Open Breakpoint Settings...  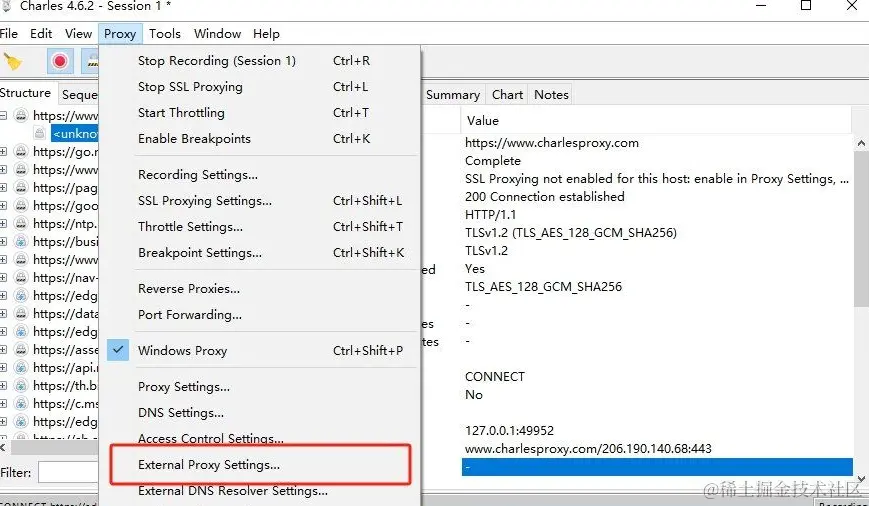click(261, 253)
